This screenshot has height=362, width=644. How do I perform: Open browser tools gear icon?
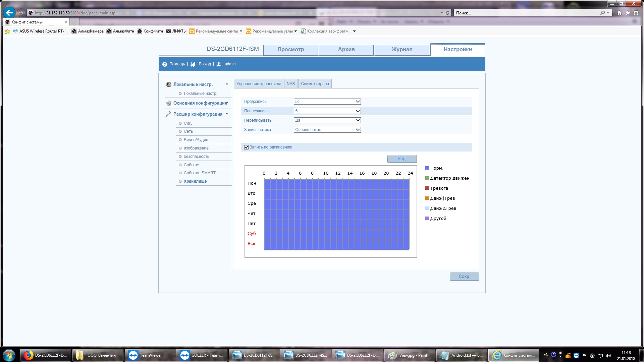[636, 13]
